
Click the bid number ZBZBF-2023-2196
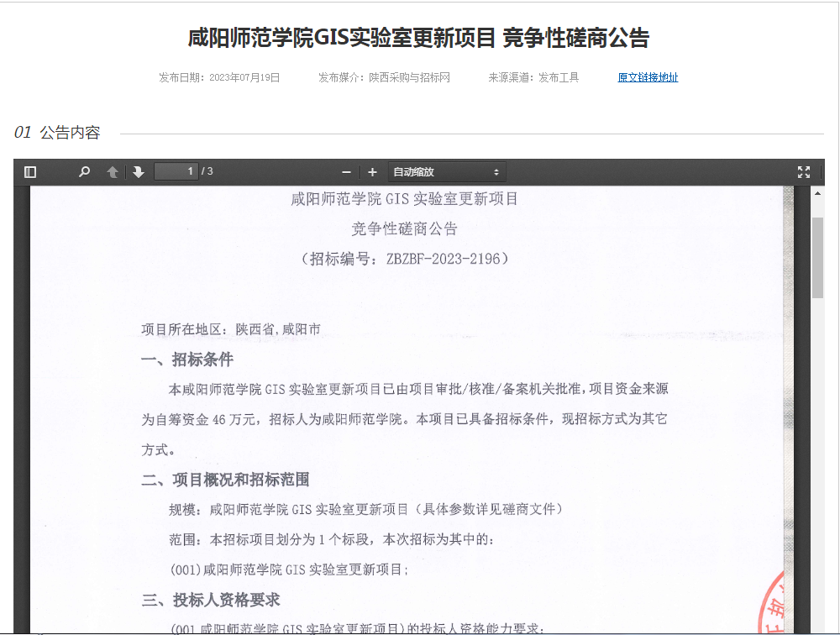[x=443, y=259]
